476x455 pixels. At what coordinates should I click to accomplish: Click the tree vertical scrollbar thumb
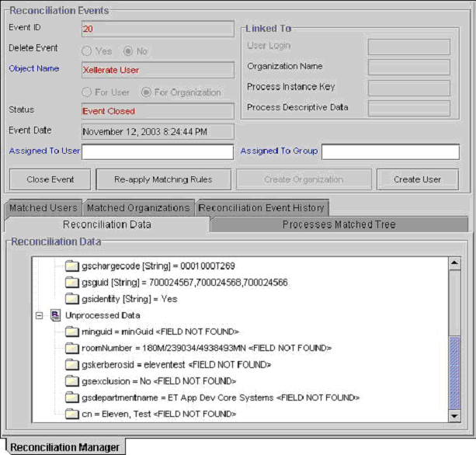pyautogui.click(x=454, y=373)
